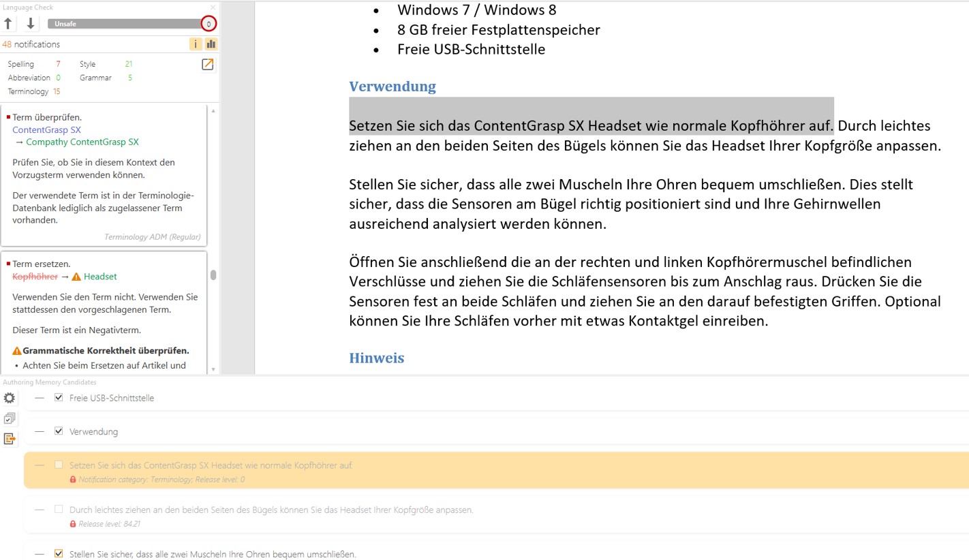Image resolution: width=969 pixels, height=560 pixels.
Task: Filter by Spelling notifications
Action: coord(20,64)
